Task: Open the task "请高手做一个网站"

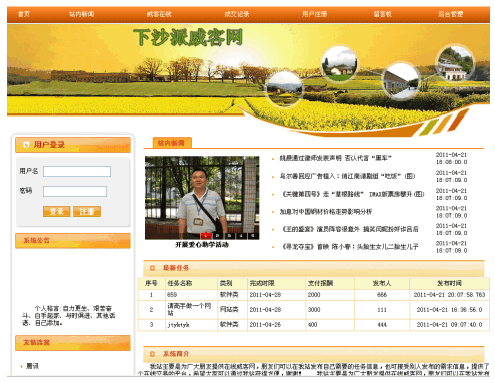Action: click(x=189, y=309)
